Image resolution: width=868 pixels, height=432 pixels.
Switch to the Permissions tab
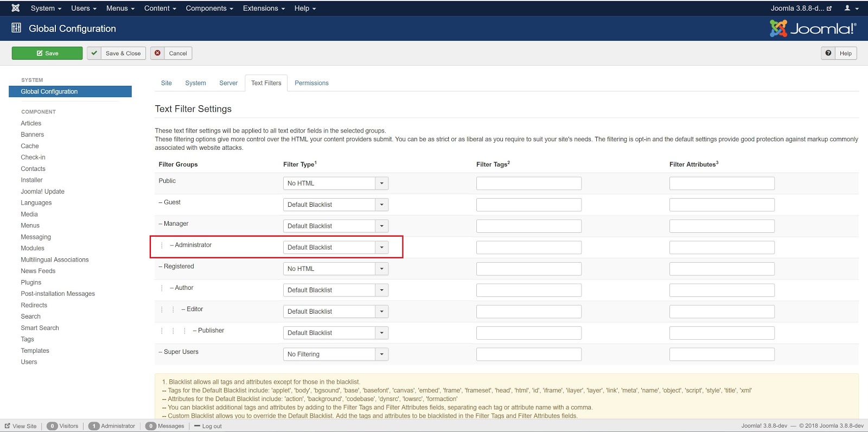pyautogui.click(x=311, y=83)
